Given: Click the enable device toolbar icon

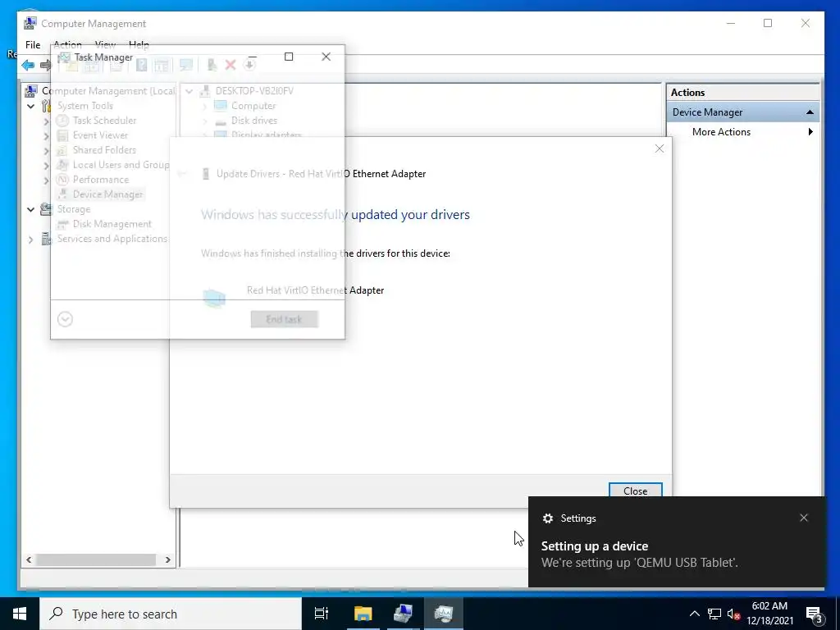Looking at the screenshot, I should [x=212, y=66].
